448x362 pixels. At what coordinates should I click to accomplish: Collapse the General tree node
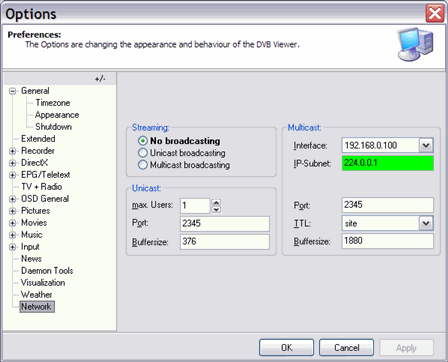[x=12, y=91]
